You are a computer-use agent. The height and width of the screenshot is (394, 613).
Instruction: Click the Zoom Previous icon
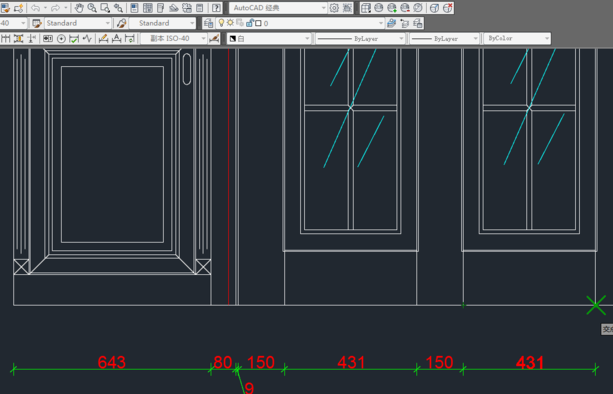(x=118, y=7)
